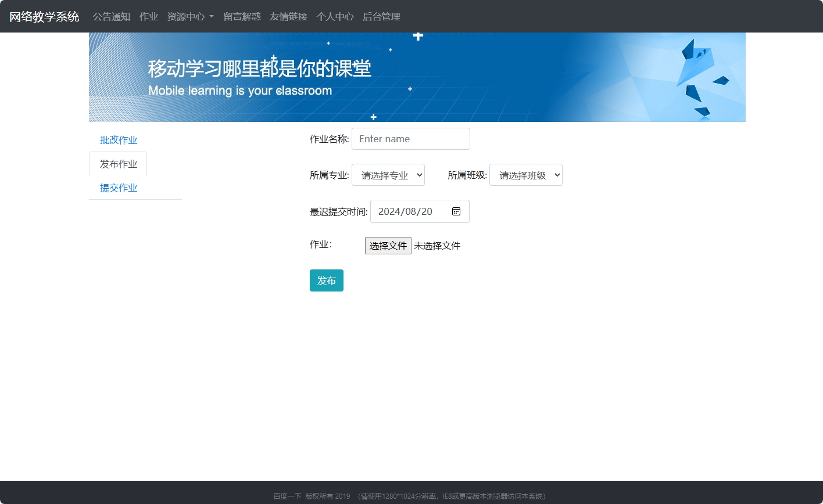823x504 pixels.
Task: Click the 作业名称 Enter name field
Action: (410, 139)
